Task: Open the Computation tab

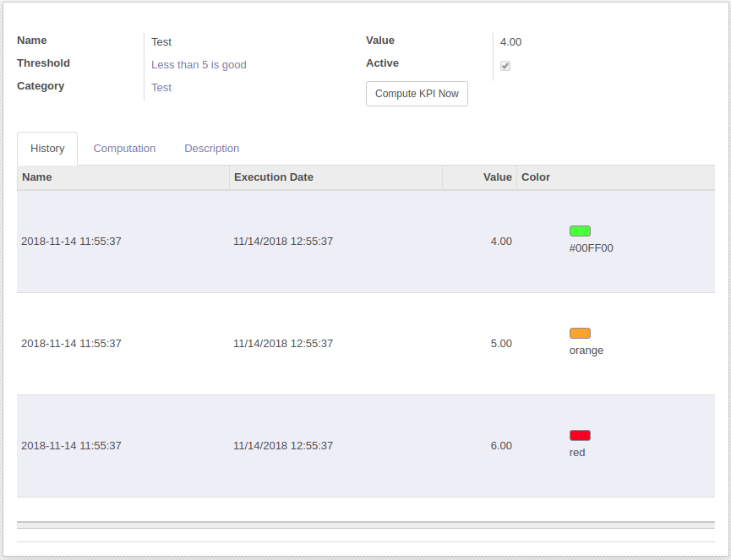Action: click(x=124, y=149)
